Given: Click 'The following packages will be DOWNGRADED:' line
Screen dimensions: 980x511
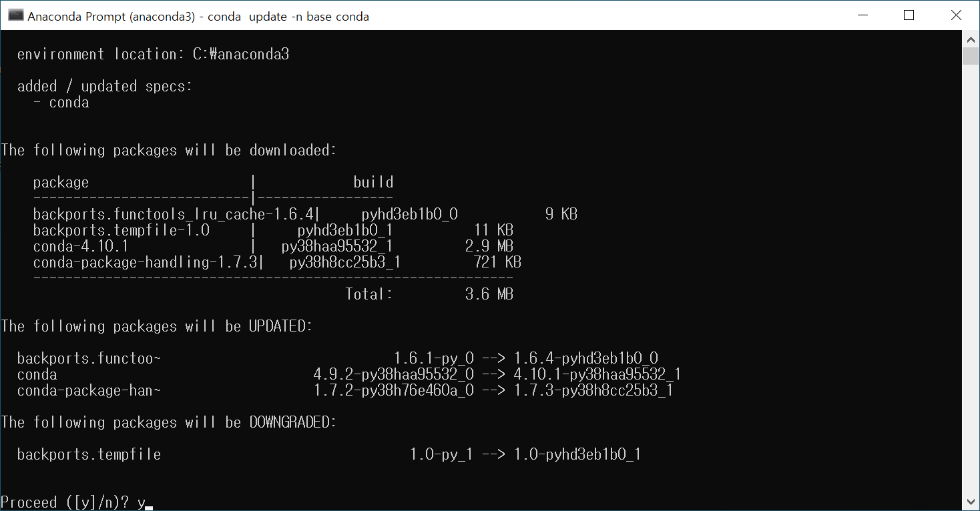Looking at the screenshot, I should click(169, 422).
